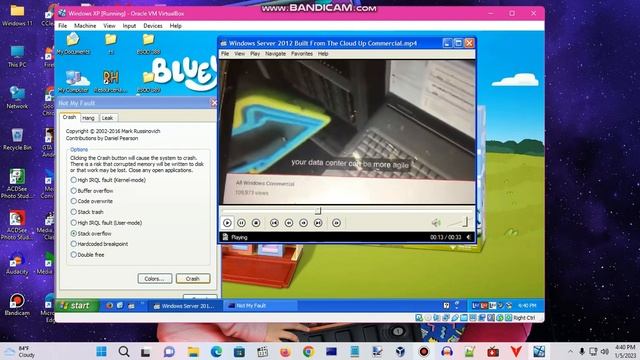Select High IRQL fault (Kernel-mode) option
This screenshot has width=640, height=360.
[x=108, y=180]
